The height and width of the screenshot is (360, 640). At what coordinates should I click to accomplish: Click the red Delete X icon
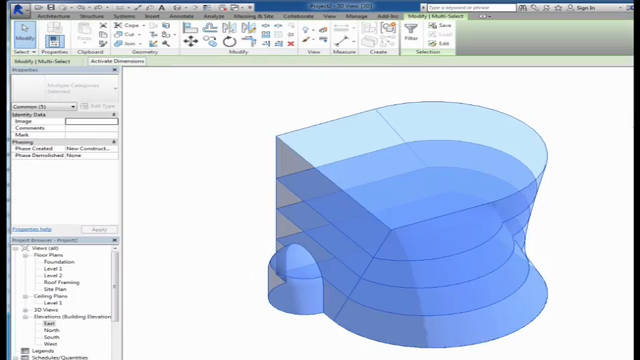(x=291, y=44)
